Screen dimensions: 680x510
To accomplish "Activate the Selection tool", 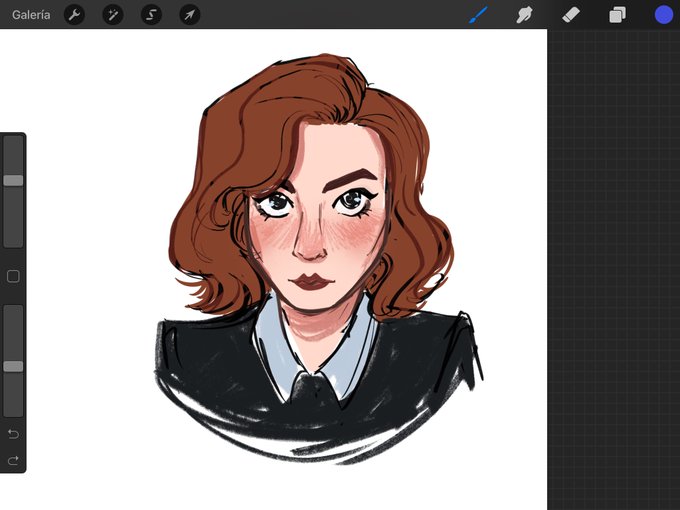I will coord(151,15).
